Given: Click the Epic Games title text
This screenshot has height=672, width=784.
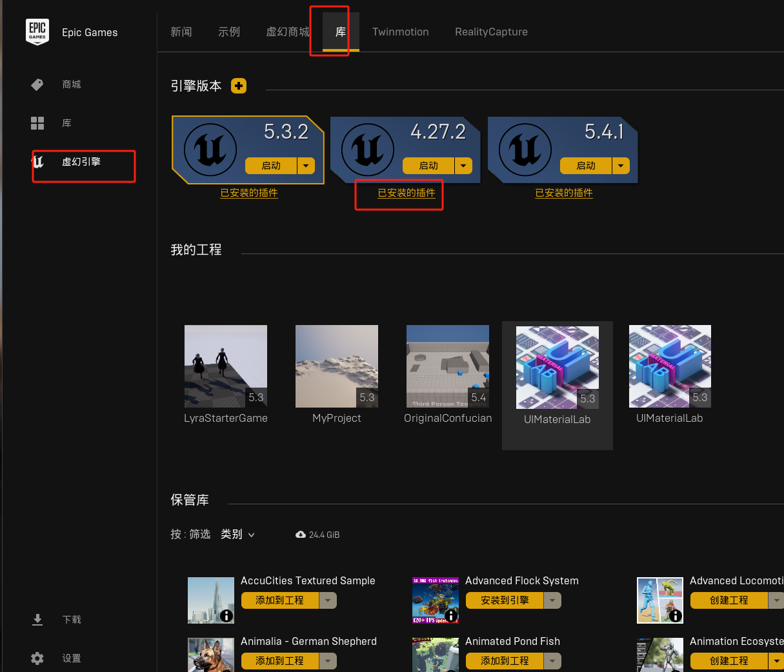Looking at the screenshot, I should 90,32.
